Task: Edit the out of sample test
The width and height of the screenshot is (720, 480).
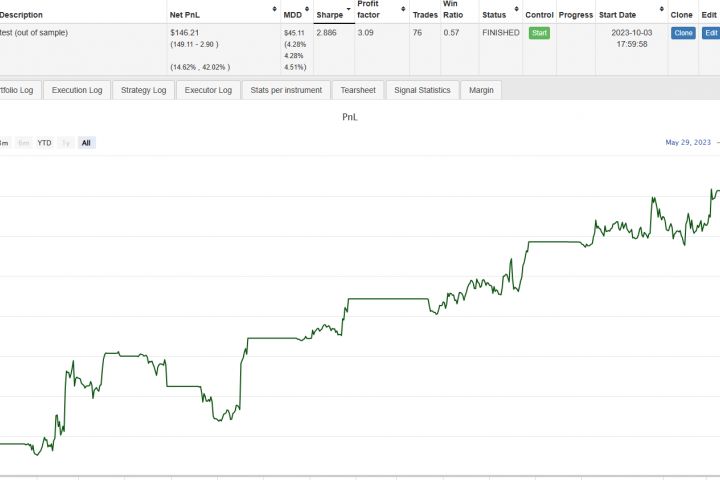Action: pyautogui.click(x=711, y=33)
